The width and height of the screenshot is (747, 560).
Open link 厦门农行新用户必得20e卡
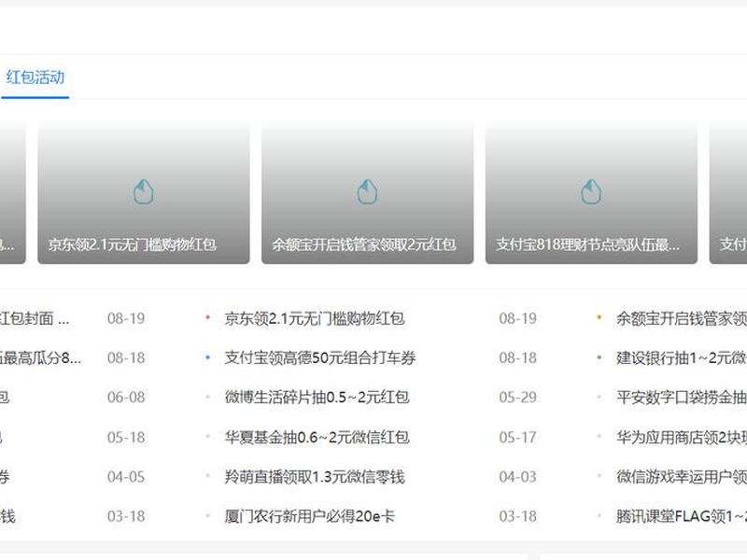pos(310,516)
